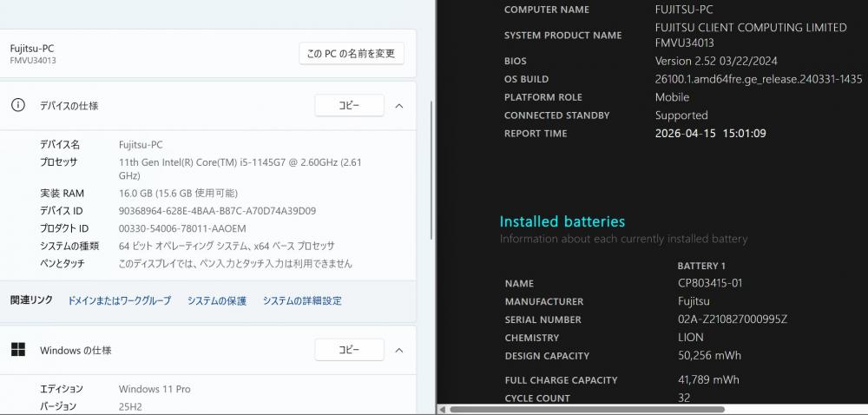Copy the device specifications
This screenshot has height=415, width=868.
point(349,105)
